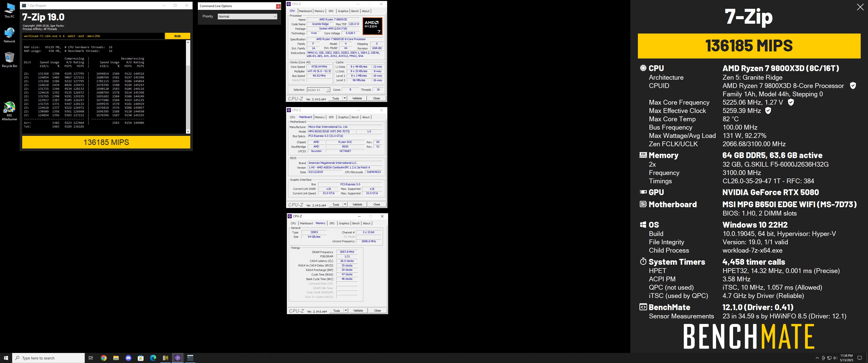Run the 7-Zip benchmark
This screenshot has height=363, width=868.
point(178,36)
